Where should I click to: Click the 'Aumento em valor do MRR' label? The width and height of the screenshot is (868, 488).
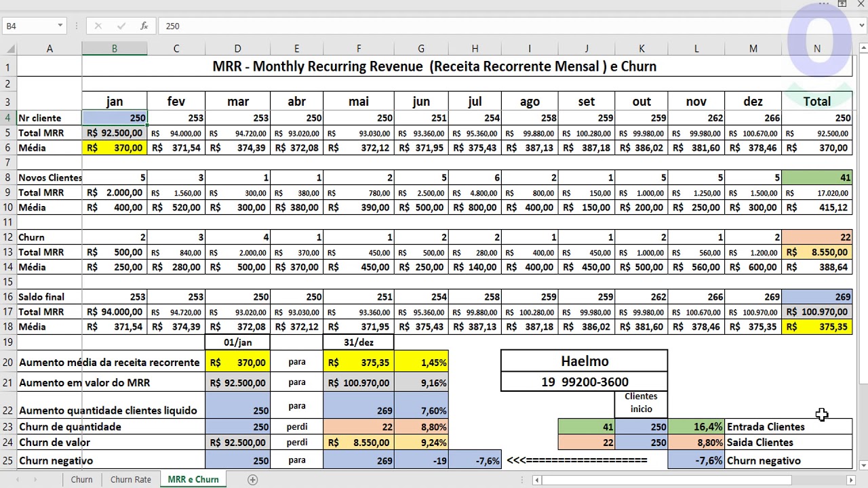coord(85,383)
